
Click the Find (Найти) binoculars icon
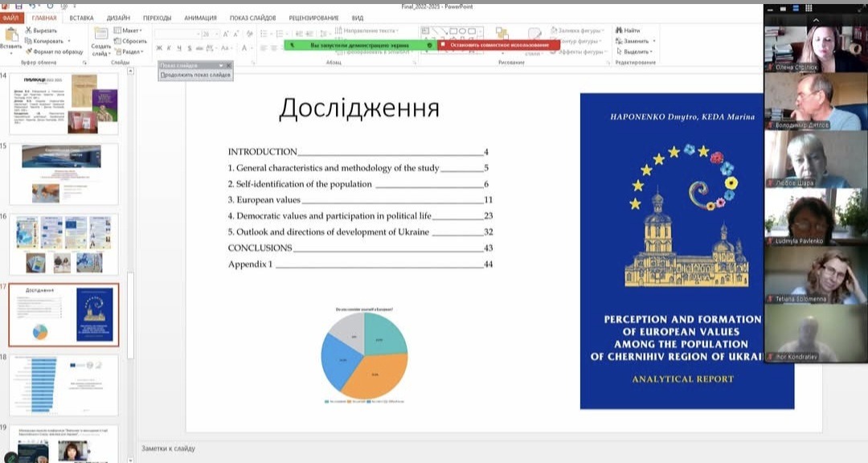click(x=619, y=31)
